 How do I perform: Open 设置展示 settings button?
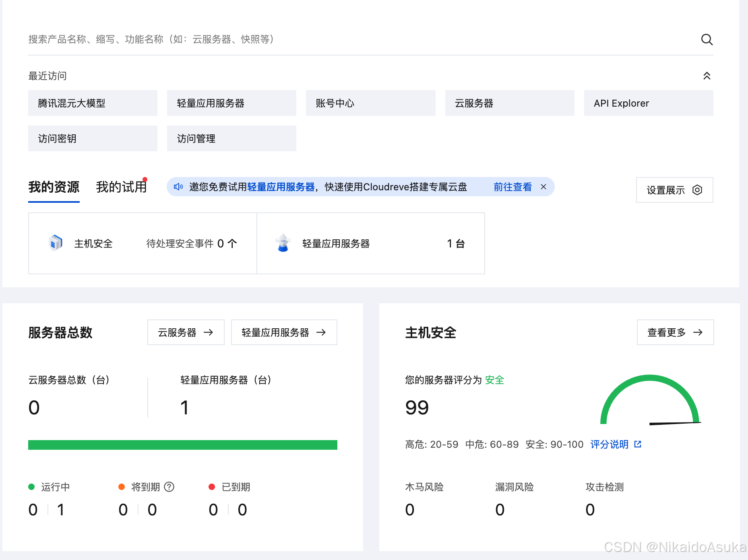[x=674, y=190]
